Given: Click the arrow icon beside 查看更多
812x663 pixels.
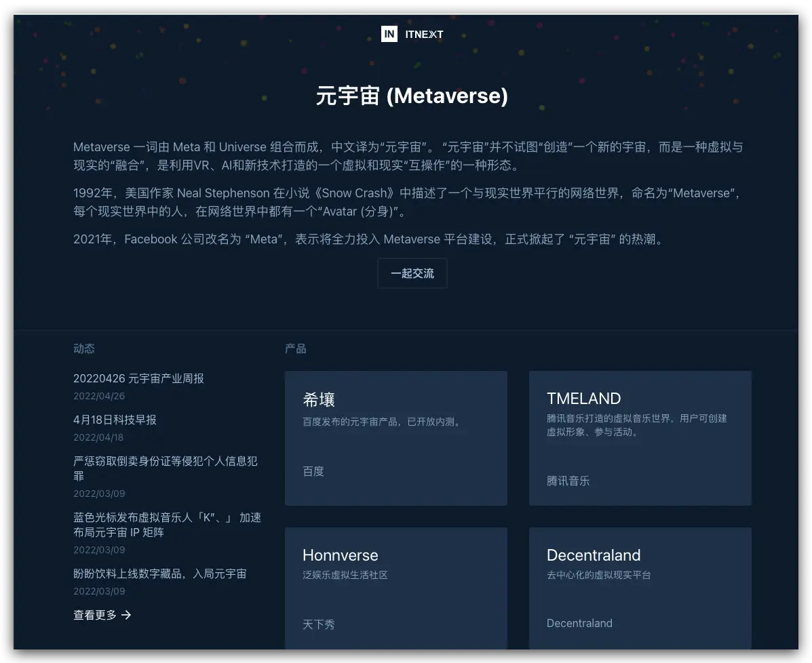Looking at the screenshot, I should click(x=126, y=615).
